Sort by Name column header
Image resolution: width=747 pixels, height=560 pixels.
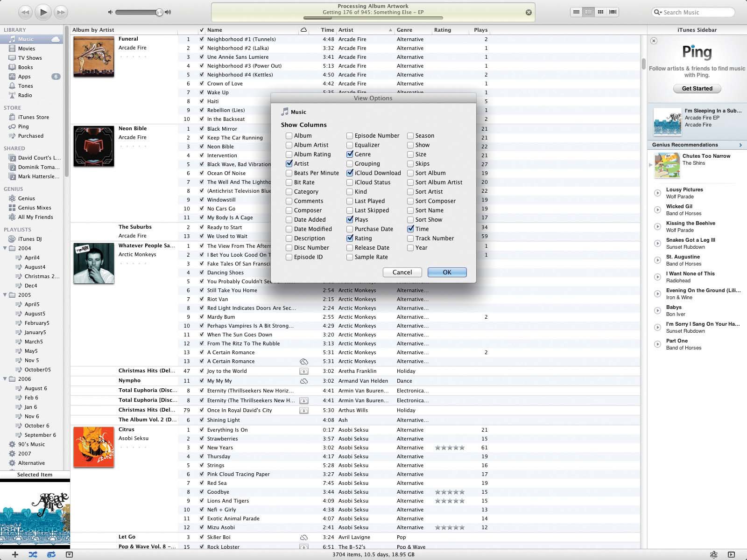(252, 30)
